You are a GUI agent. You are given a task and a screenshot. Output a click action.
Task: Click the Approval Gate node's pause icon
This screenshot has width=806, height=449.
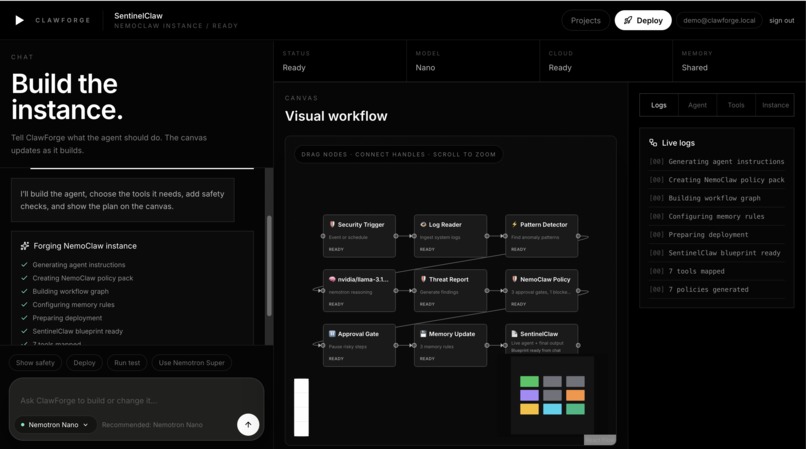point(332,333)
